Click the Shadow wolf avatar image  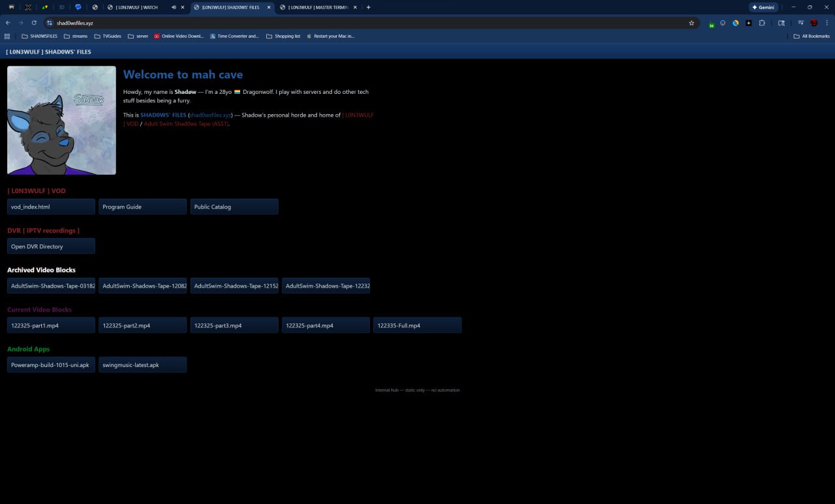tap(61, 120)
